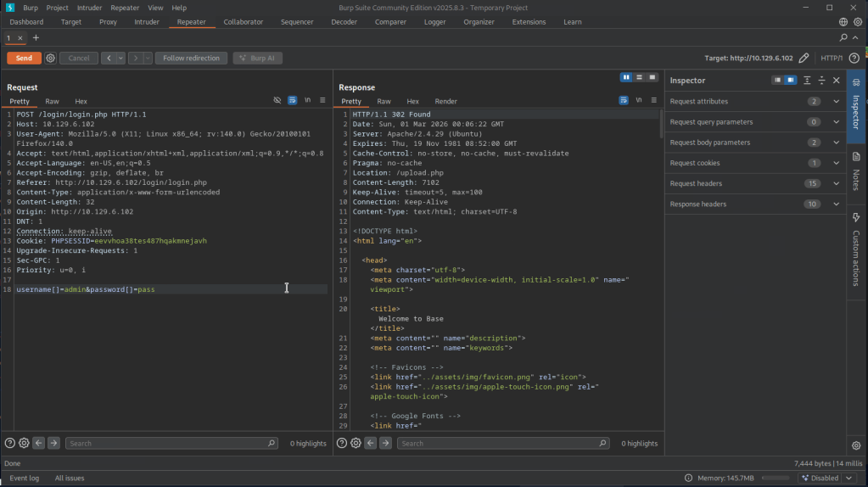868x487 pixels.
Task: Click the Request search settings gear icon
Action: [24, 443]
